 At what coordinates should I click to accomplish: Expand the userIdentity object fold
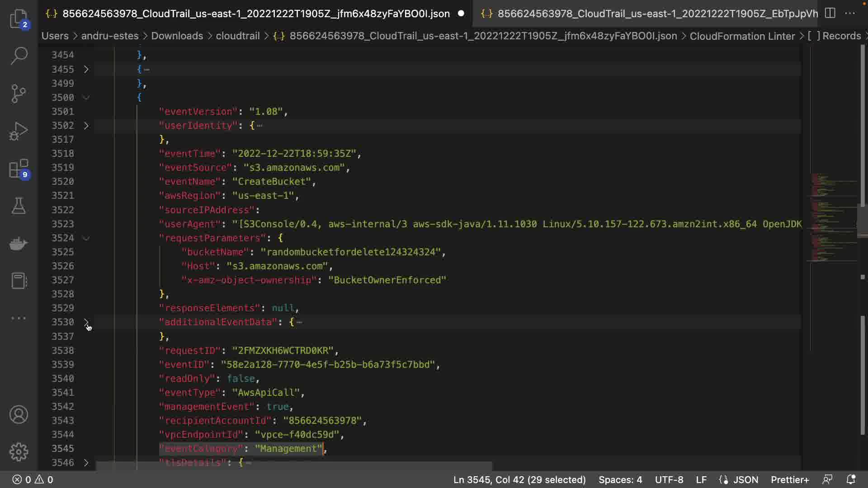pos(86,126)
